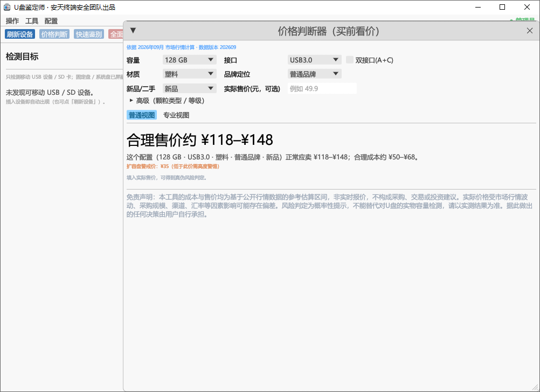The width and height of the screenshot is (540, 392).
Task: Click the 免责声明 disclaimer paragraph
Action: point(330,206)
